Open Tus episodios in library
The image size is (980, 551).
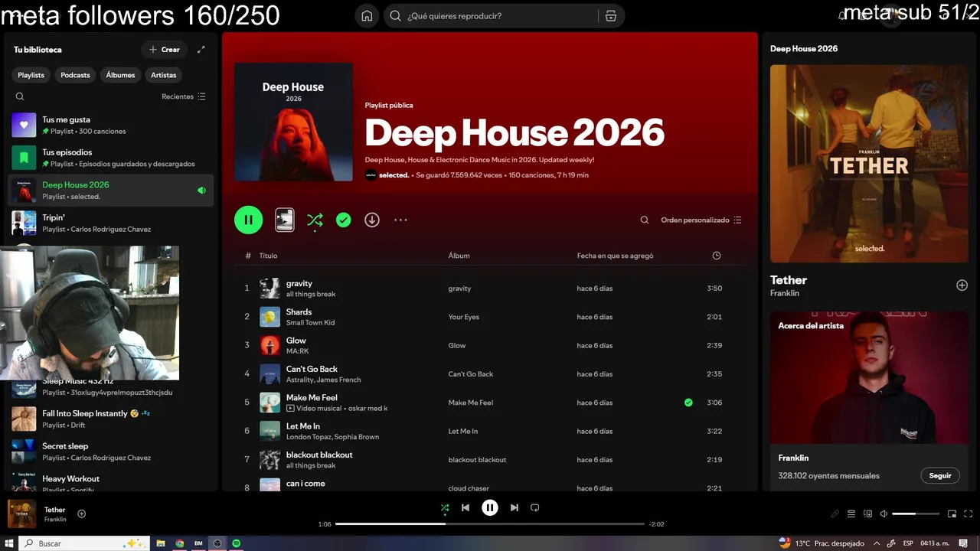tap(111, 158)
